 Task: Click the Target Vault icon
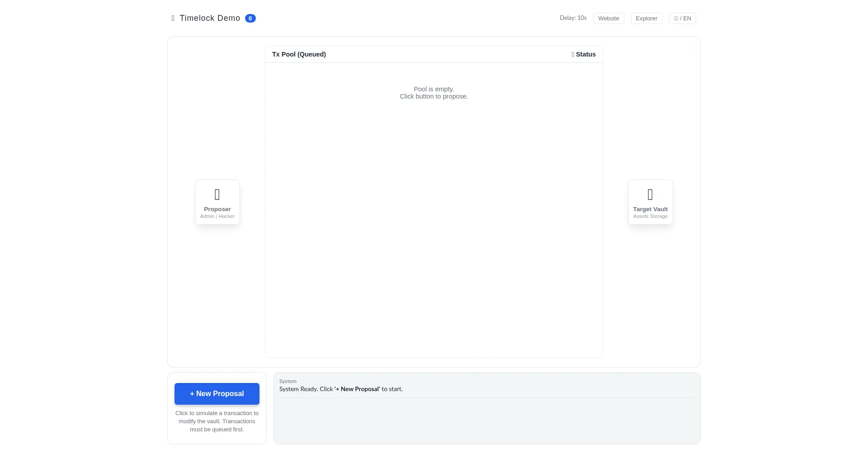(x=650, y=194)
